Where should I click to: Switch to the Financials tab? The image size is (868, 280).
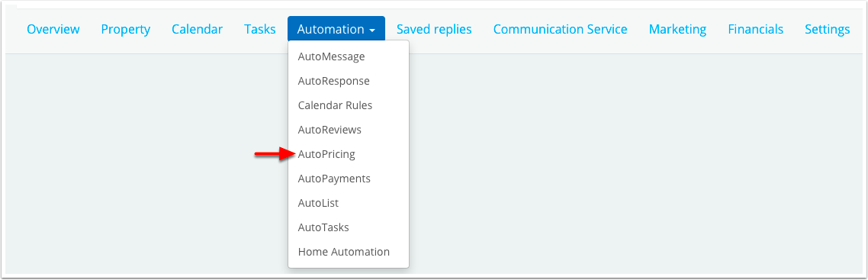click(x=756, y=29)
